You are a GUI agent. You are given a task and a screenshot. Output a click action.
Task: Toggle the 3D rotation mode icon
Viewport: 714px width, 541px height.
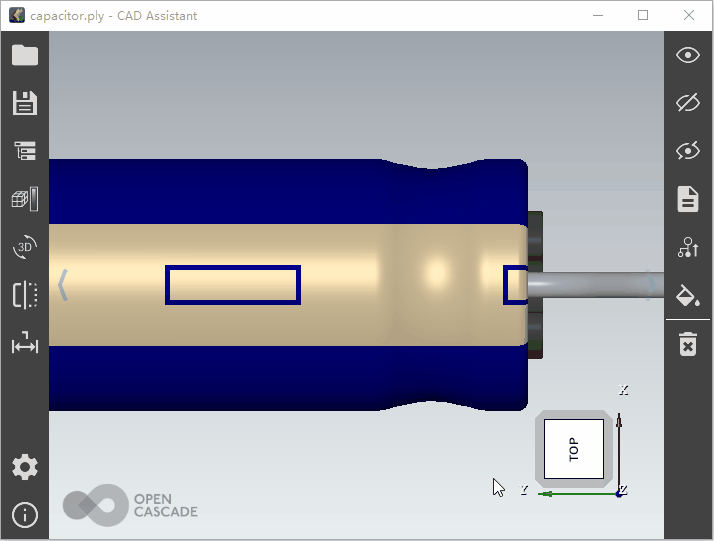point(25,247)
